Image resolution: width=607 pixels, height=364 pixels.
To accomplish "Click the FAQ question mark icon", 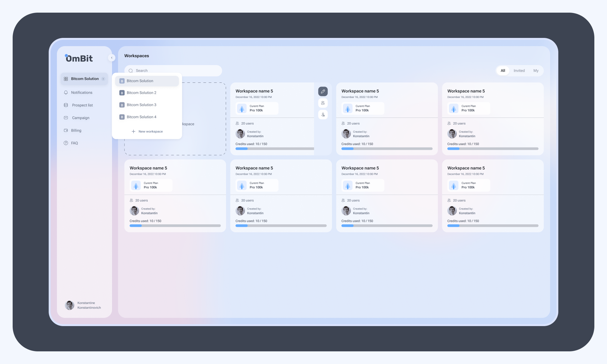I will click(66, 143).
